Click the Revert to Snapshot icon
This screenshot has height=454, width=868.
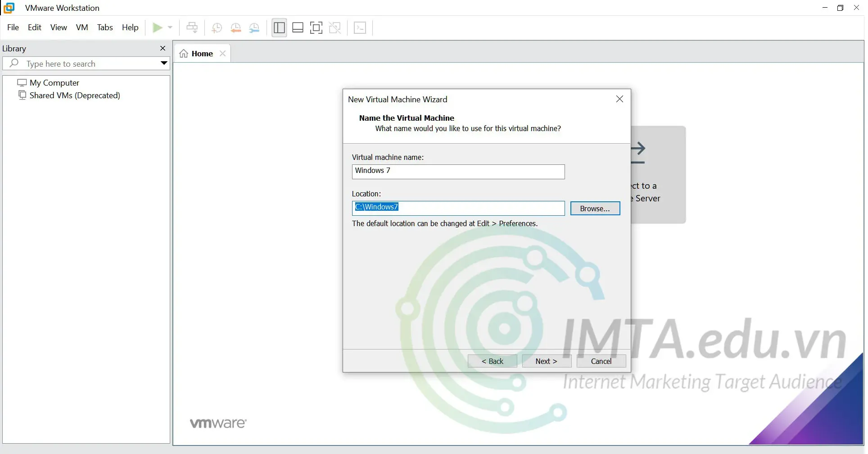[x=235, y=28]
